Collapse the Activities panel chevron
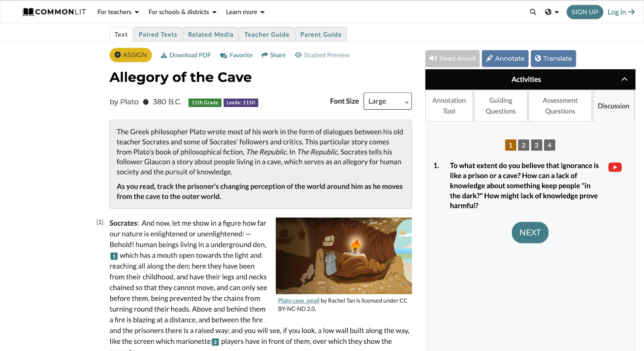Screen dimensions: 644x351 tap(624, 79)
